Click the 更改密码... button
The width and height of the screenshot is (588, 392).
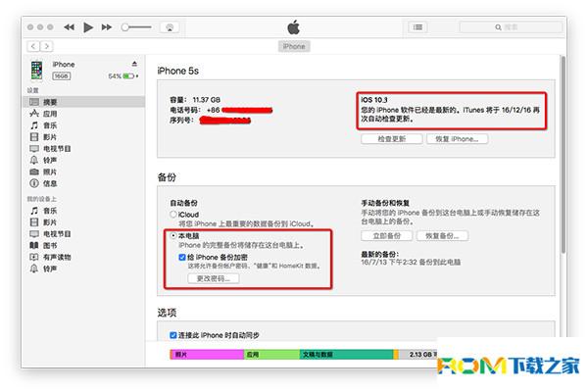pos(213,278)
